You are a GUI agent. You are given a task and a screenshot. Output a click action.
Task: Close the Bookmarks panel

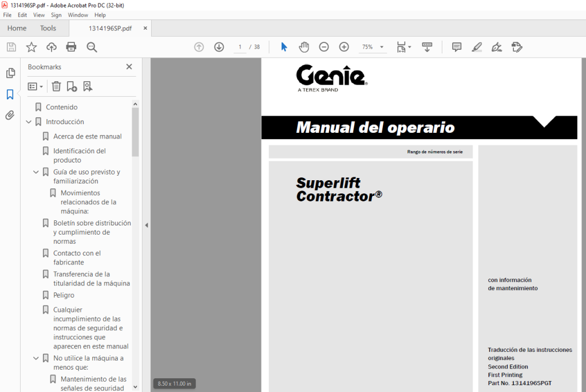coord(129,66)
